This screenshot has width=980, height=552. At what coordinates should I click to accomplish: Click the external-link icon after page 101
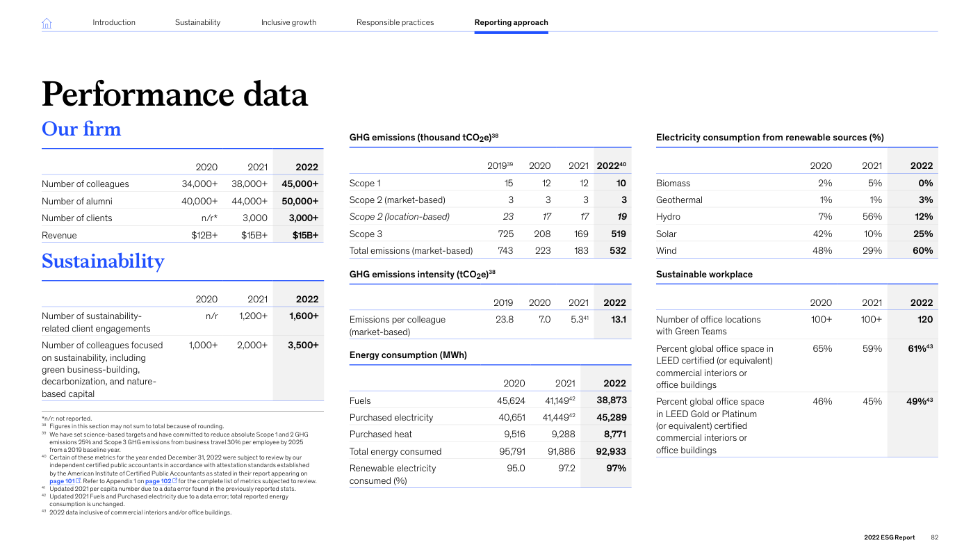pos(79,481)
